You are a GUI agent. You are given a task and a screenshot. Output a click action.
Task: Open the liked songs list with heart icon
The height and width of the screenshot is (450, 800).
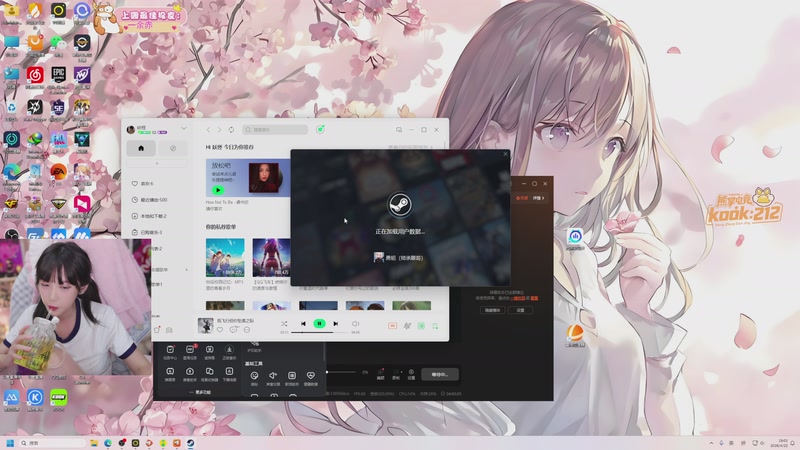coord(143,183)
